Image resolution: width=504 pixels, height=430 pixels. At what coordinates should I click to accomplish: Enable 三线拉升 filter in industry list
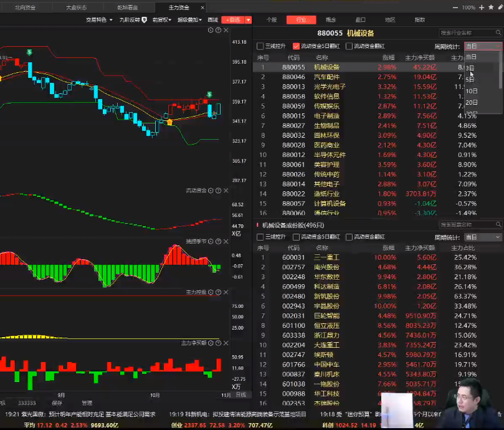click(260, 46)
